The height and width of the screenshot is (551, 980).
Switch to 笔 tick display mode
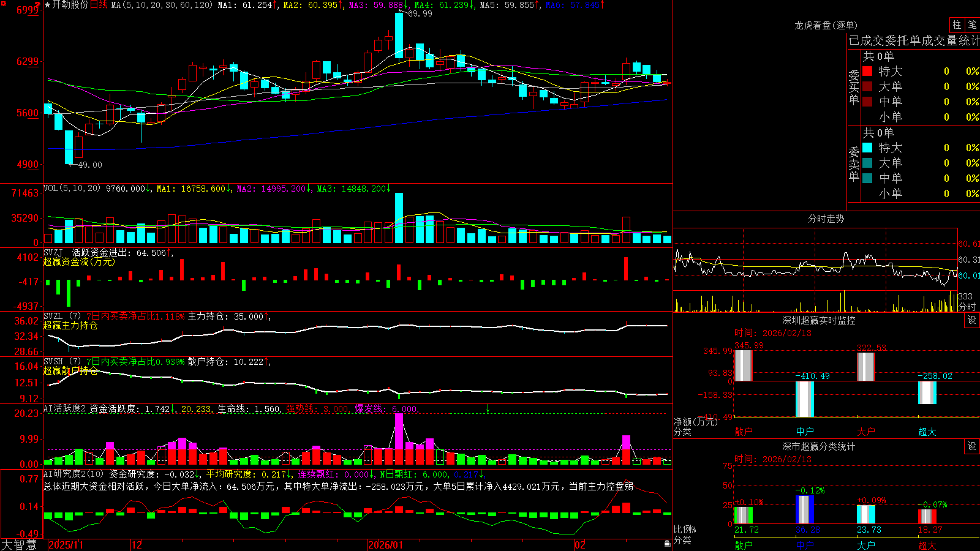973,24
